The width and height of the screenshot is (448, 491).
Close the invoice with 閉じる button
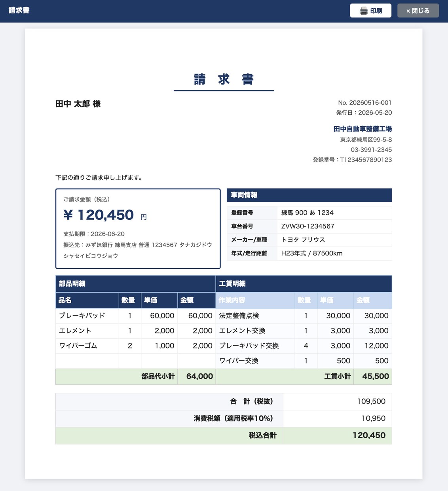click(x=418, y=11)
